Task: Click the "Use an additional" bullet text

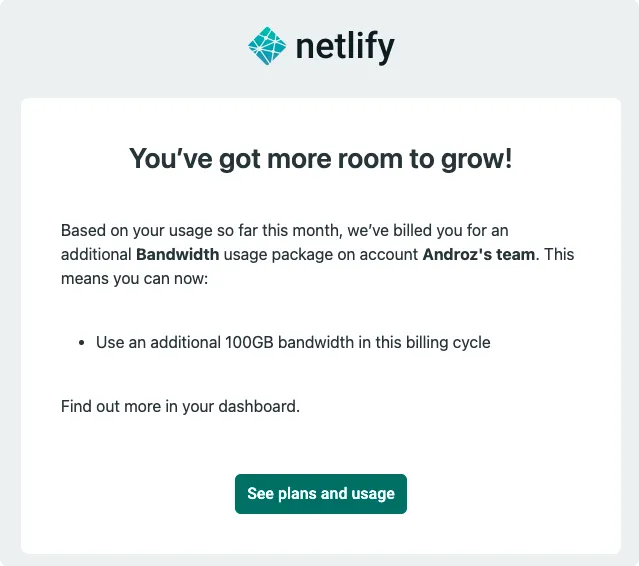Action: (158, 342)
